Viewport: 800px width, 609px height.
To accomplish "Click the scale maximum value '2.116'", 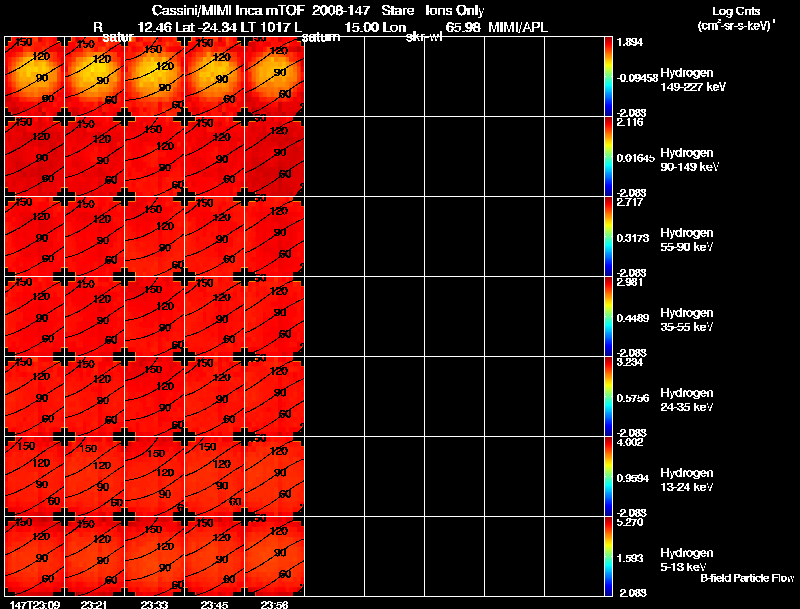I will [x=630, y=122].
